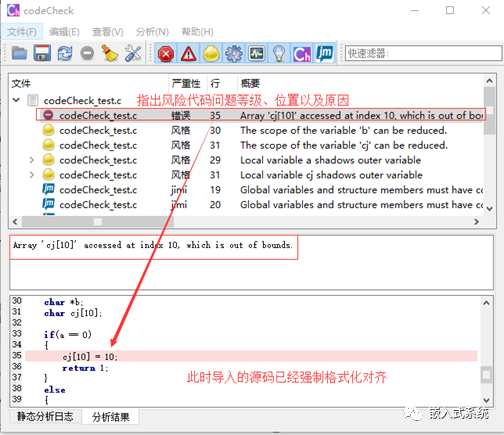
Task: Open the 编辑(E) menu
Action: (x=64, y=32)
